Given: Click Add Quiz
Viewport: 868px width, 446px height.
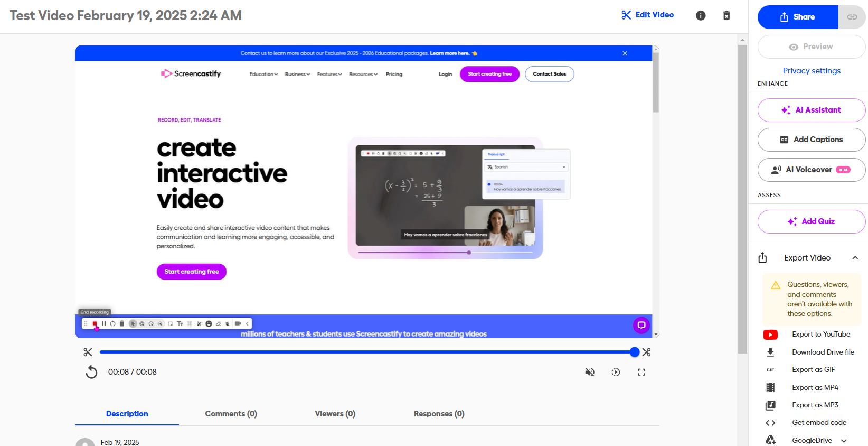Looking at the screenshot, I should (x=812, y=221).
